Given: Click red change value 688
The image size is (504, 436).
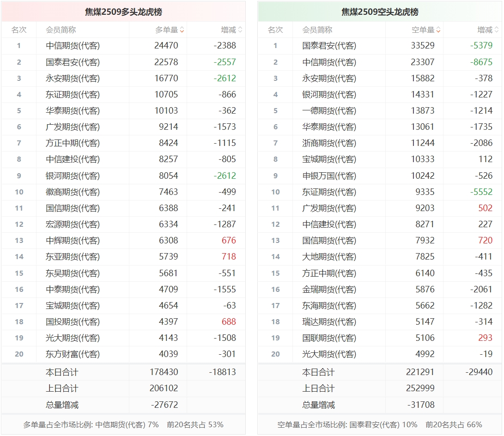Looking at the screenshot, I should pyautogui.click(x=229, y=321).
